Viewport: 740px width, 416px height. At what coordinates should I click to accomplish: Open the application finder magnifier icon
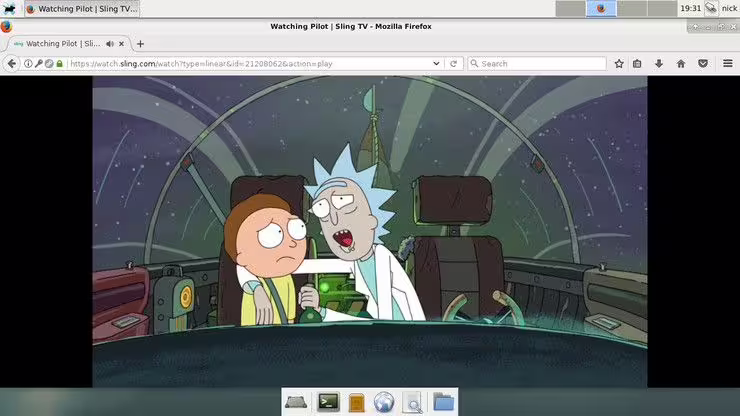coord(413,403)
